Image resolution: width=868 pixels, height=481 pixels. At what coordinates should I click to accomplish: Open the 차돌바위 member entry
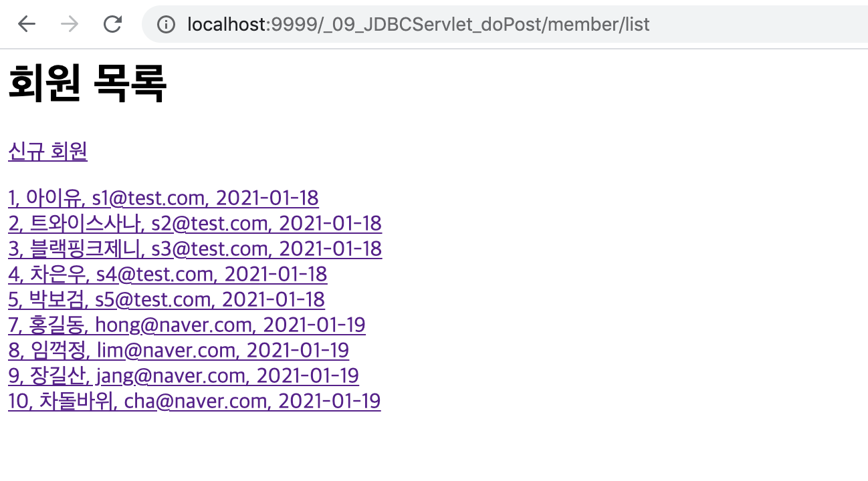coord(193,401)
